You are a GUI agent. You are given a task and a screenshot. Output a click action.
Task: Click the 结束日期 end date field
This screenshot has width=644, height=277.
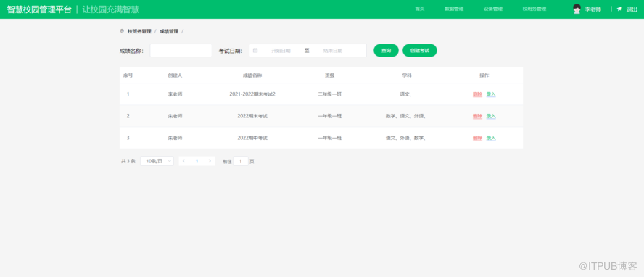click(333, 51)
